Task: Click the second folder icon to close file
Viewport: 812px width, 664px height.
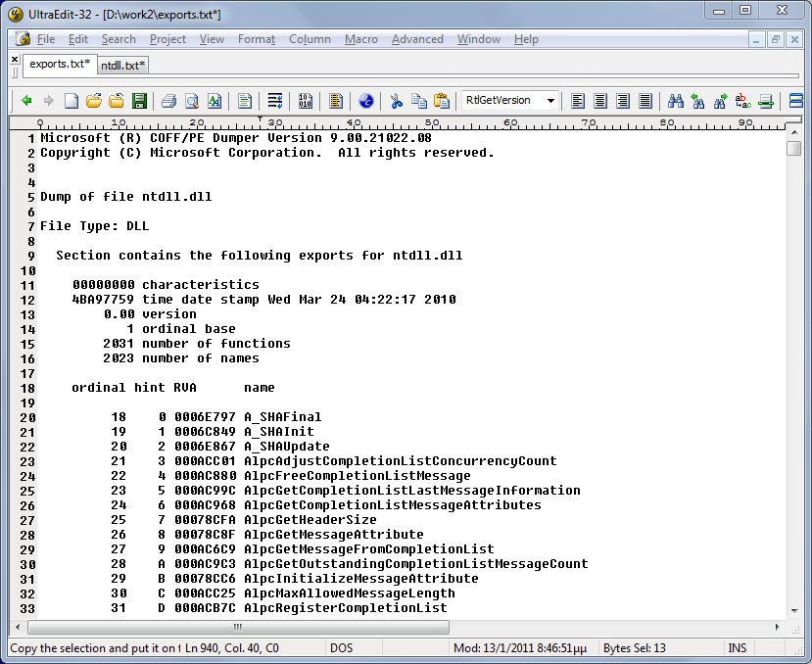Action: click(x=116, y=101)
